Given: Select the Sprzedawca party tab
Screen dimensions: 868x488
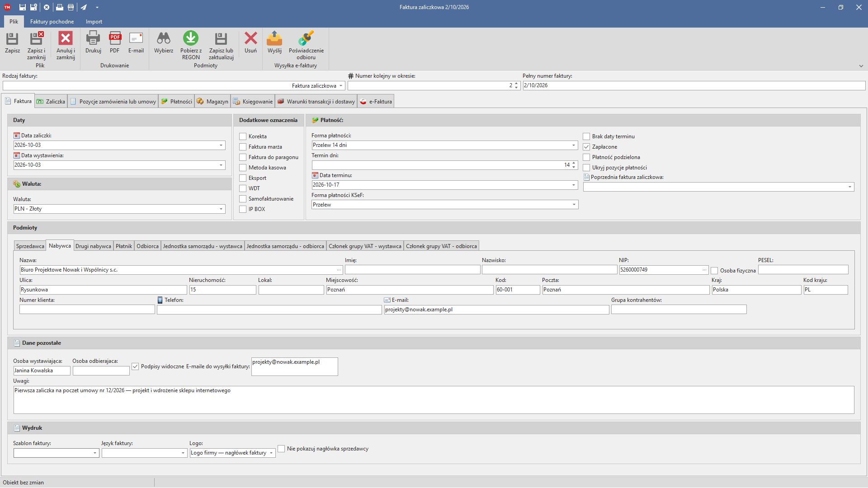Looking at the screenshot, I should coord(30,246).
